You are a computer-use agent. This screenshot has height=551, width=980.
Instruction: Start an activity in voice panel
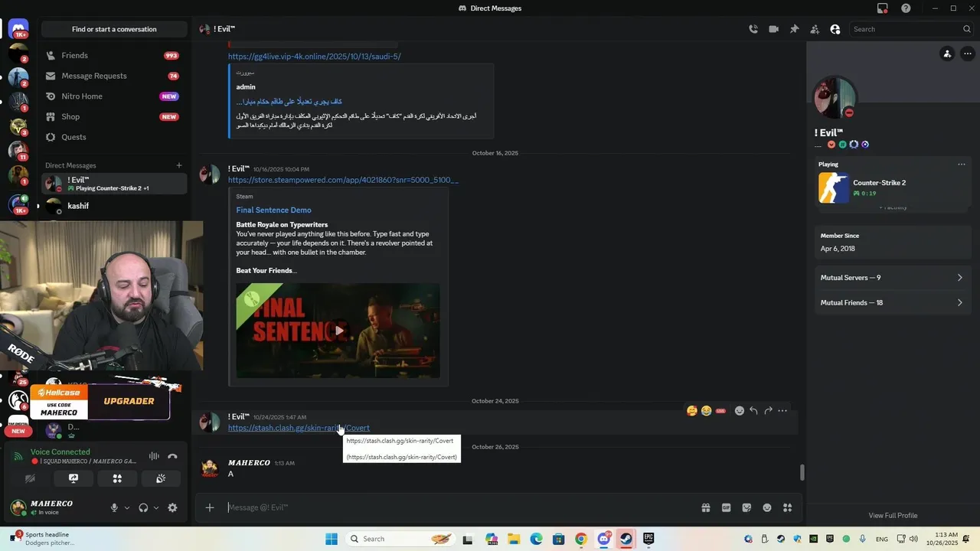(117, 478)
